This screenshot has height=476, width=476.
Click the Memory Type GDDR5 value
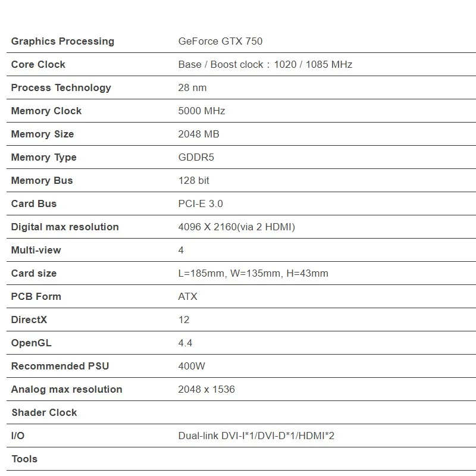coord(196,157)
